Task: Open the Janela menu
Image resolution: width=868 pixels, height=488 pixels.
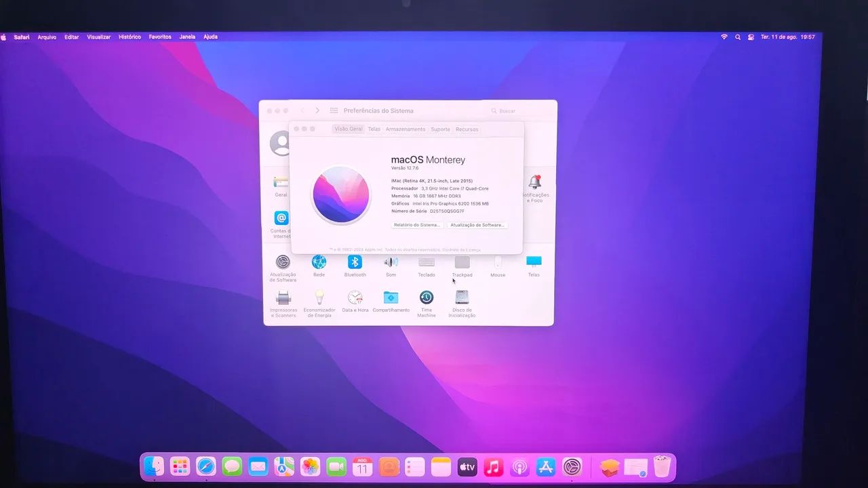Action: coord(187,37)
